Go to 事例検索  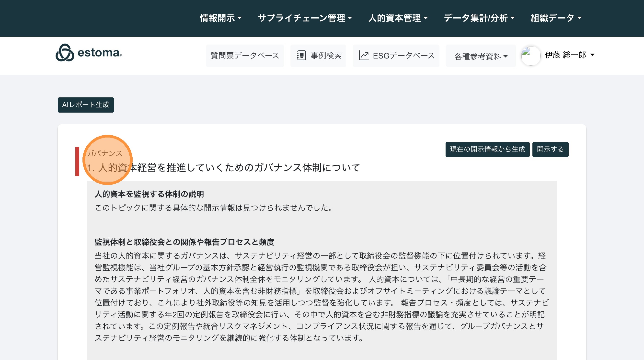click(x=326, y=56)
